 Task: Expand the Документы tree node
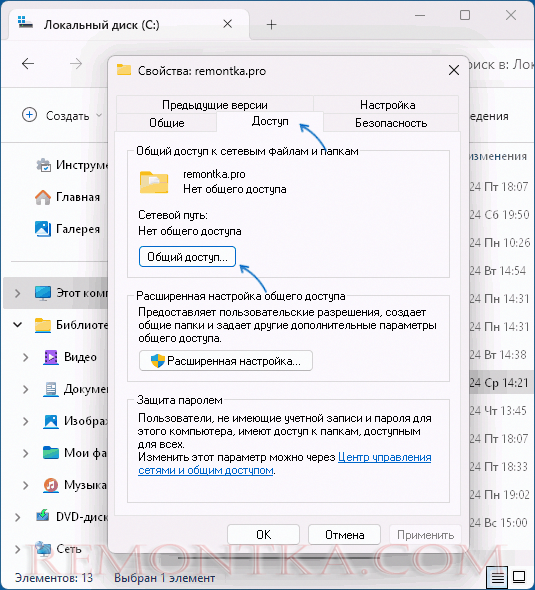click(x=25, y=389)
